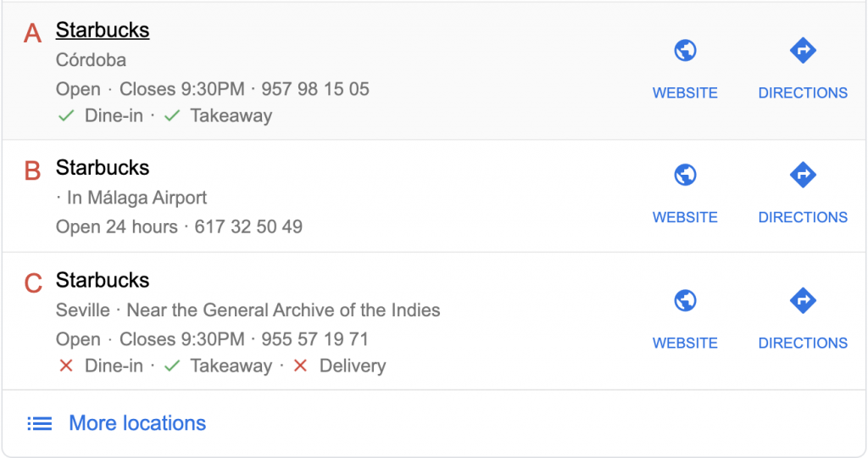Click phone number 955 57 19 71
Viewport: 868px width, 458px height.
click(x=315, y=339)
